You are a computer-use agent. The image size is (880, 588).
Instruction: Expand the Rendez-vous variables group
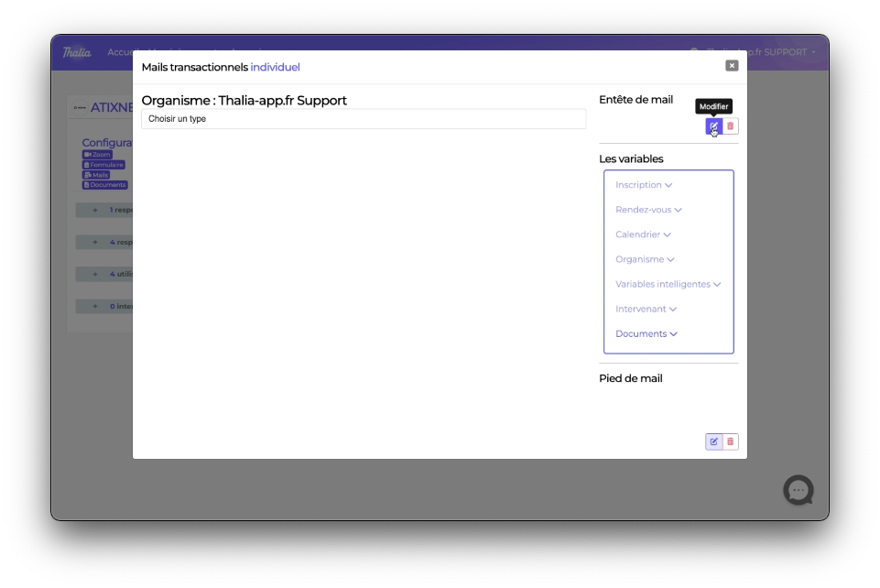coord(648,210)
